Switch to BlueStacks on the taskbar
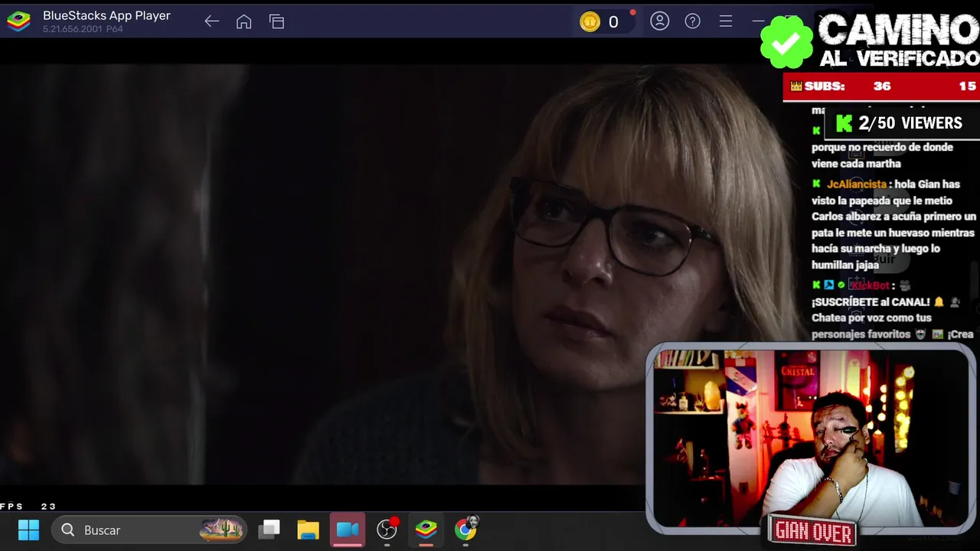The width and height of the screenshot is (980, 551). coord(426,530)
